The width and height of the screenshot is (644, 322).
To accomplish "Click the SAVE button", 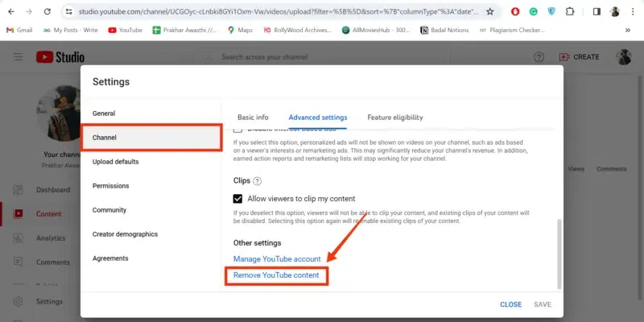I will pyautogui.click(x=543, y=304).
